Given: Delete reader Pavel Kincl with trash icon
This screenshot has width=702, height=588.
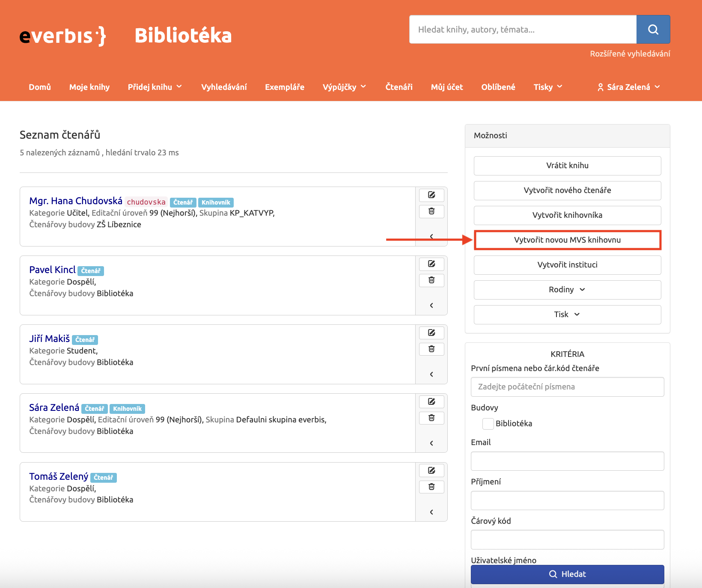Looking at the screenshot, I should click(x=431, y=280).
